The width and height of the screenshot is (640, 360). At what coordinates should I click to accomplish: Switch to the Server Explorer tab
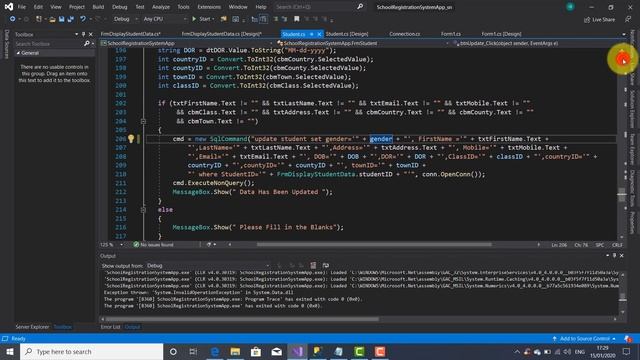pos(32,327)
